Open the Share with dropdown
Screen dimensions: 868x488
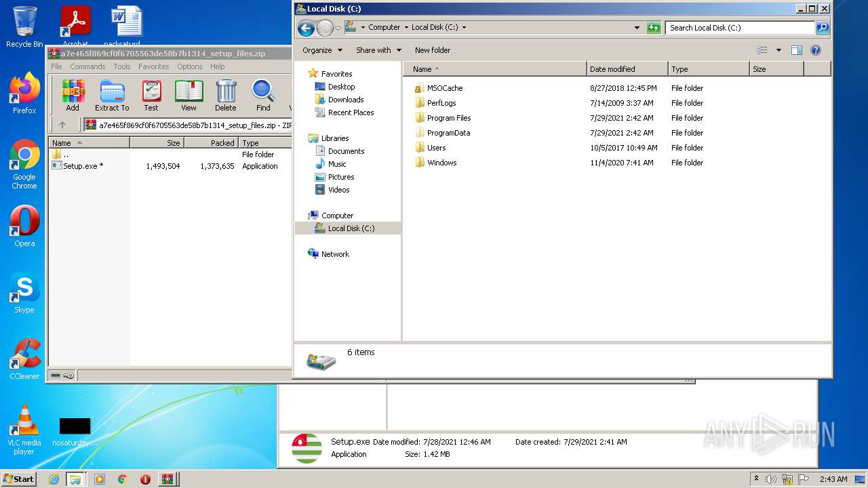click(378, 50)
